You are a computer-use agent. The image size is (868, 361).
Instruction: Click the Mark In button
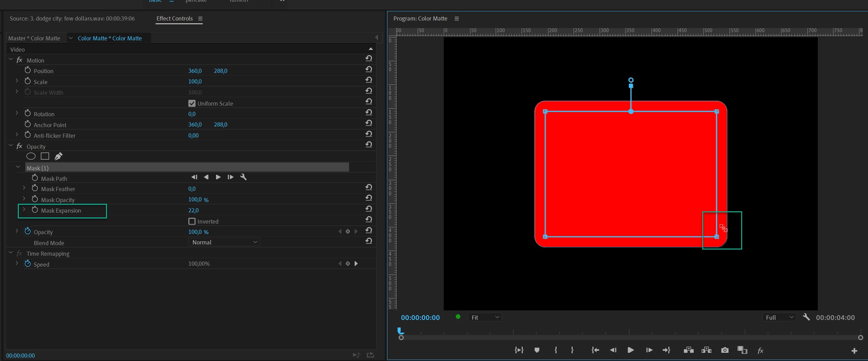[x=556, y=350]
